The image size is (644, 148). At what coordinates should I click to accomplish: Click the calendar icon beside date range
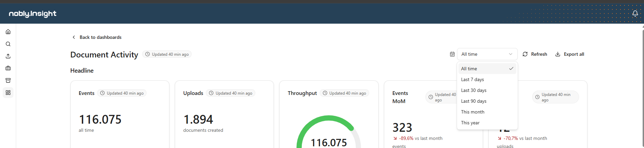[452, 54]
